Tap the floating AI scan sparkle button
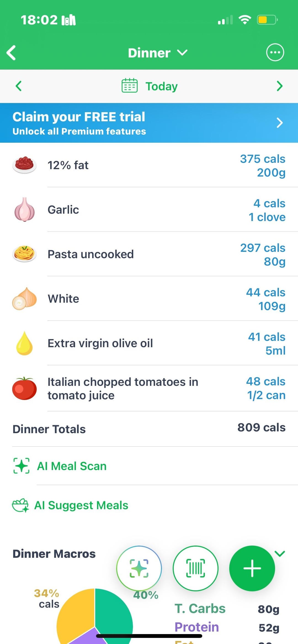The image size is (298, 644). 139,568
